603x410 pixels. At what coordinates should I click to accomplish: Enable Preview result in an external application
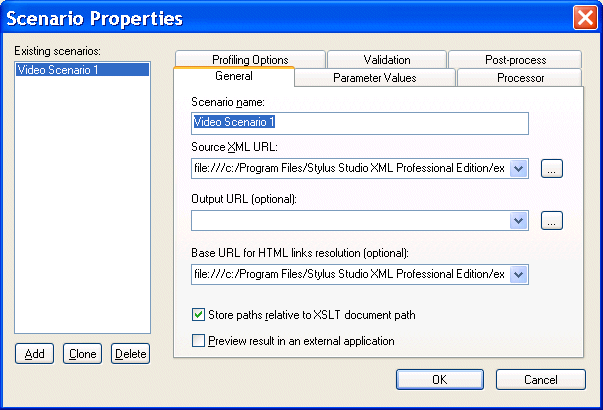click(198, 341)
